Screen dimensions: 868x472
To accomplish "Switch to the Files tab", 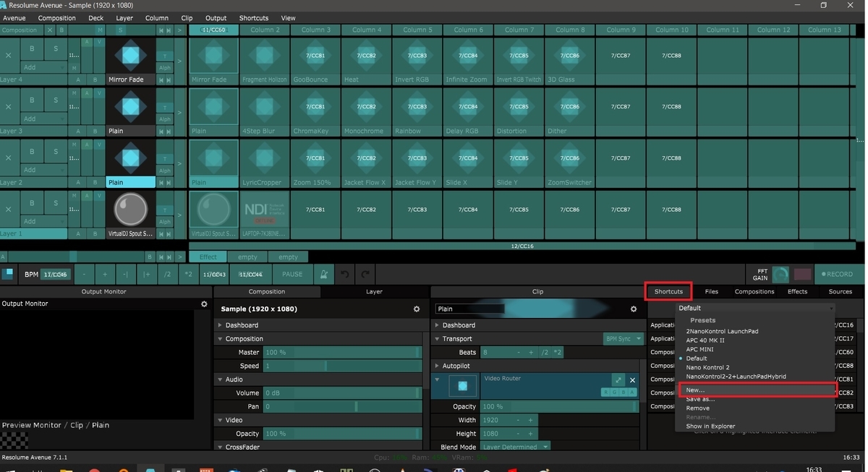I will [x=711, y=291].
